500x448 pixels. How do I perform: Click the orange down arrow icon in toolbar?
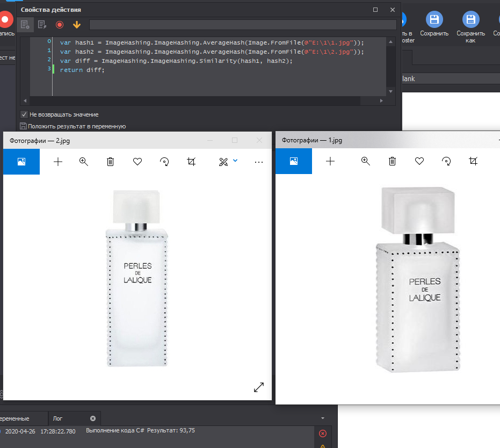tap(76, 25)
